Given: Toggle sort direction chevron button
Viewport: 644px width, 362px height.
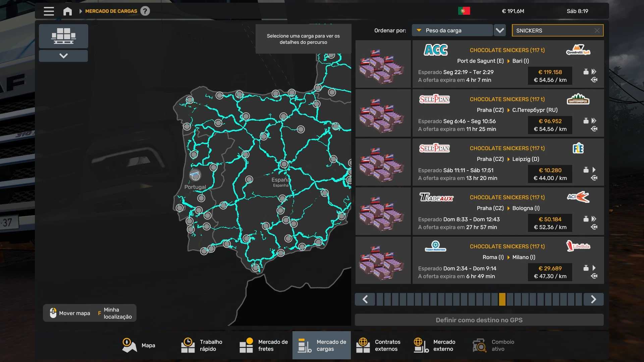Looking at the screenshot, I should click(500, 31).
